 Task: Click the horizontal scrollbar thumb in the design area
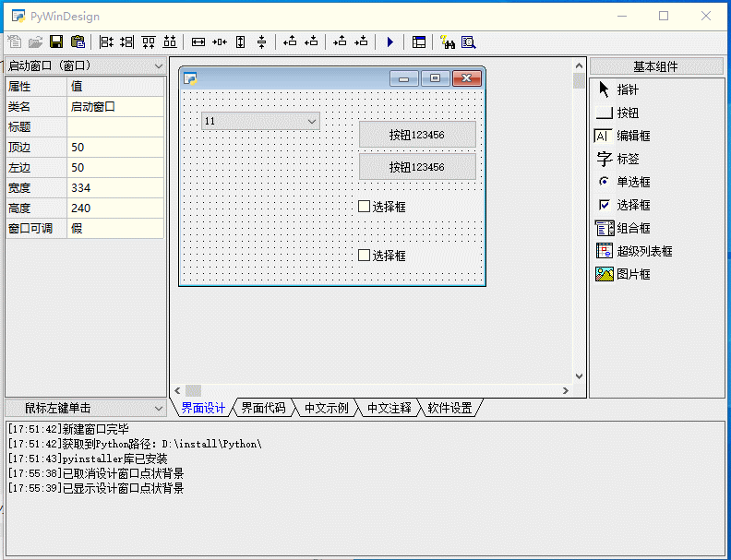tap(194, 390)
